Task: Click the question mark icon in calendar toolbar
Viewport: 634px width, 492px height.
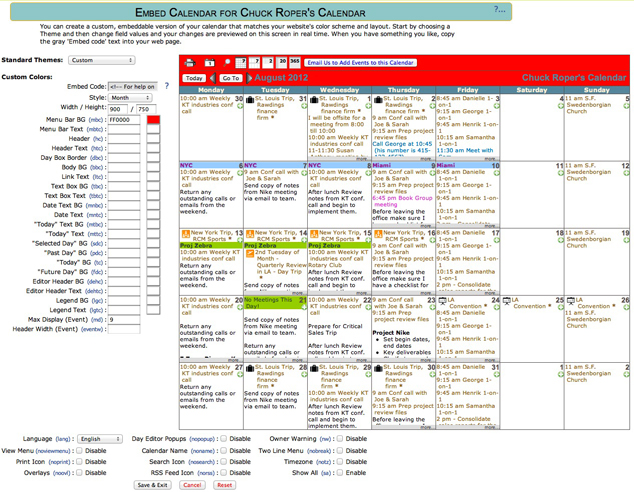Action: 241,62
